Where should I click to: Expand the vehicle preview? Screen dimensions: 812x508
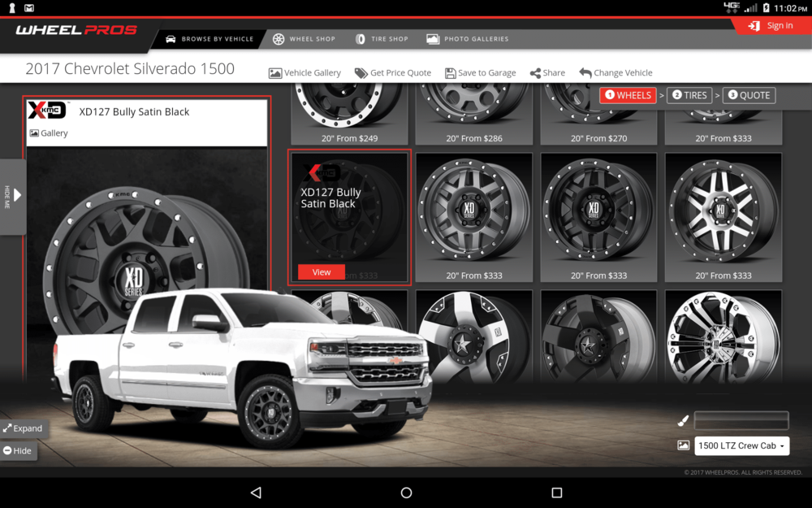[x=22, y=428]
